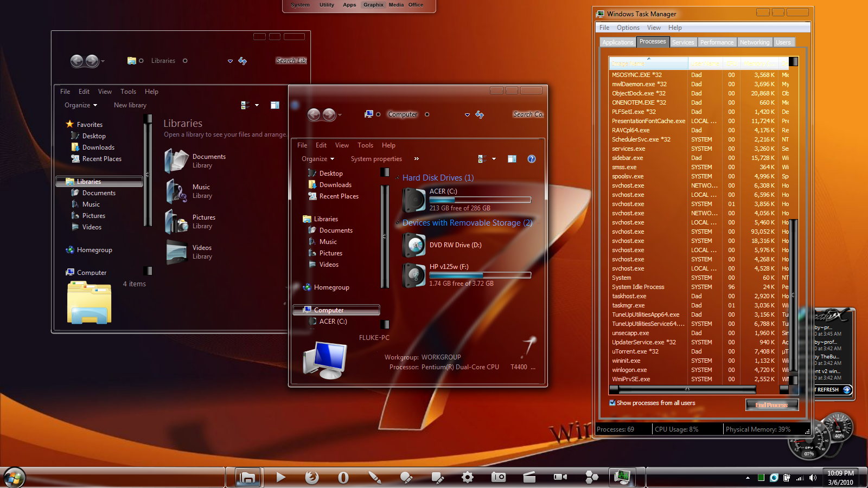Screen dimensions: 868x488
Task: Click refresh icon in Libraries address bar
Action: 242,61
